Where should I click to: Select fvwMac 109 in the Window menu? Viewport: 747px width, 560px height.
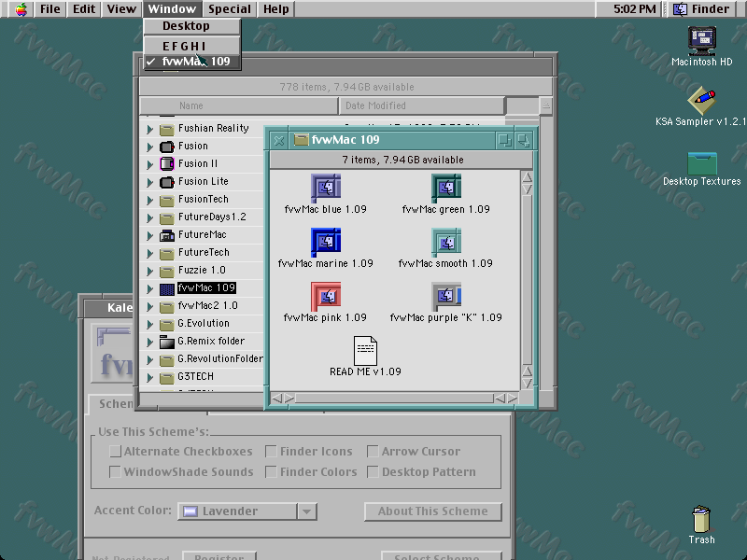pyautogui.click(x=192, y=62)
